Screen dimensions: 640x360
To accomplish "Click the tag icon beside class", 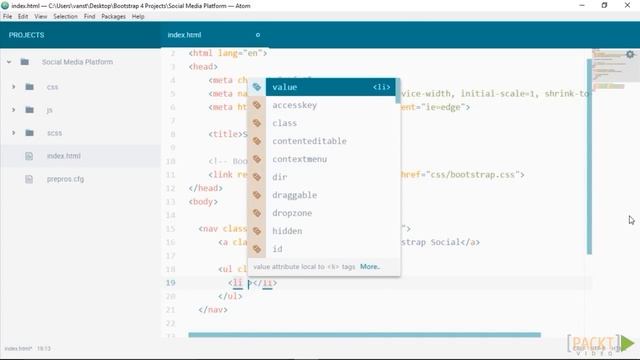I will pyautogui.click(x=257, y=123).
